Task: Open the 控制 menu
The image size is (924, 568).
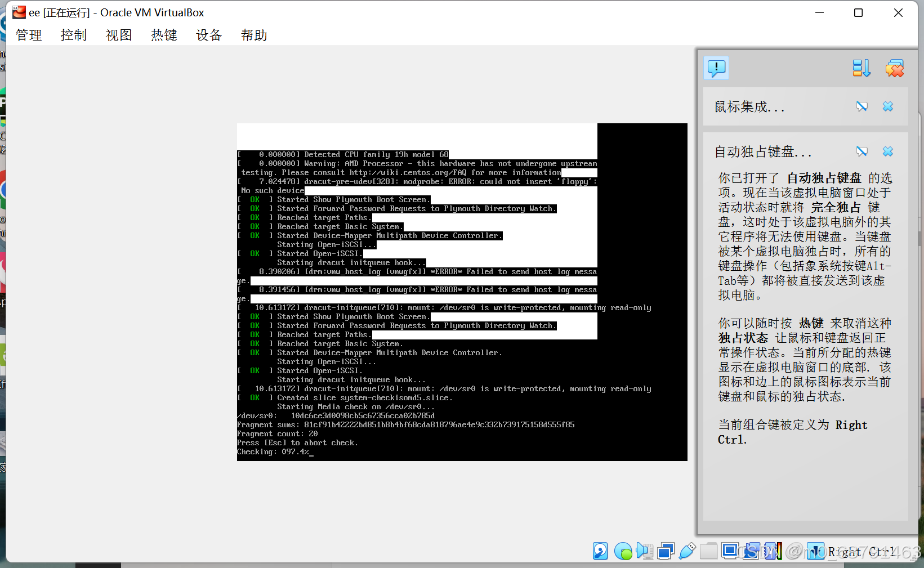Action: (74, 35)
